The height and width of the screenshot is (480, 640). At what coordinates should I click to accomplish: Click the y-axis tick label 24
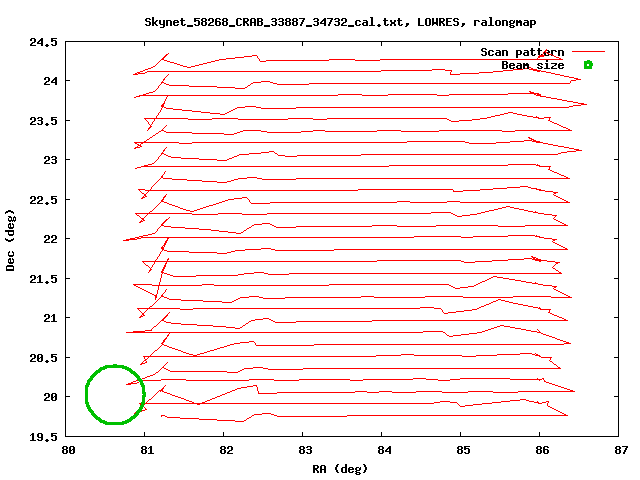[x=51, y=81]
